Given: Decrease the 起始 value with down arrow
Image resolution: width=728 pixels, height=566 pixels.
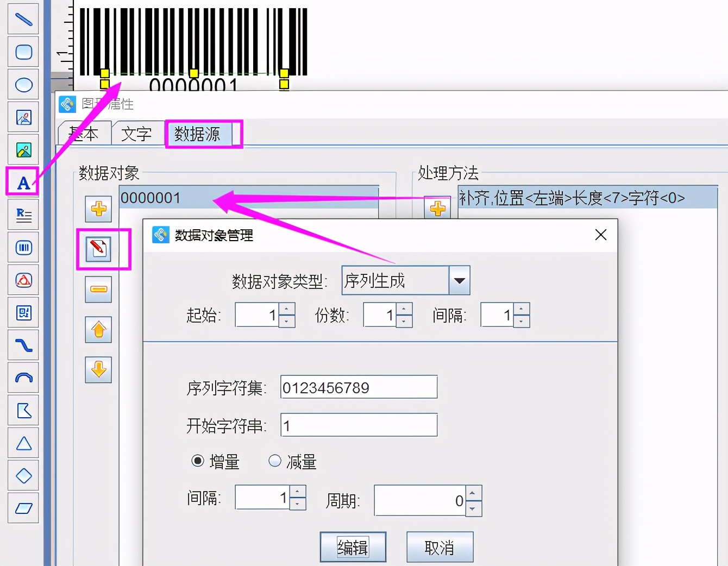Looking at the screenshot, I should 287,321.
